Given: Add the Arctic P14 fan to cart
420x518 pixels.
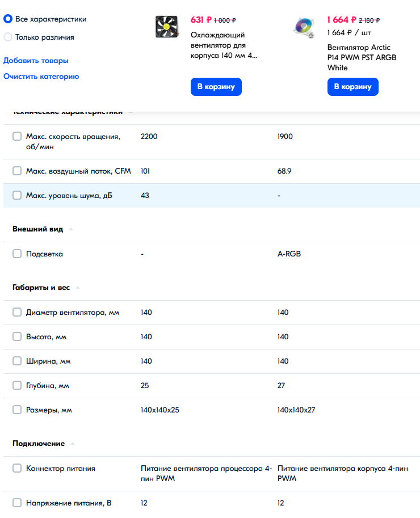Looking at the screenshot, I should click(x=353, y=87).
